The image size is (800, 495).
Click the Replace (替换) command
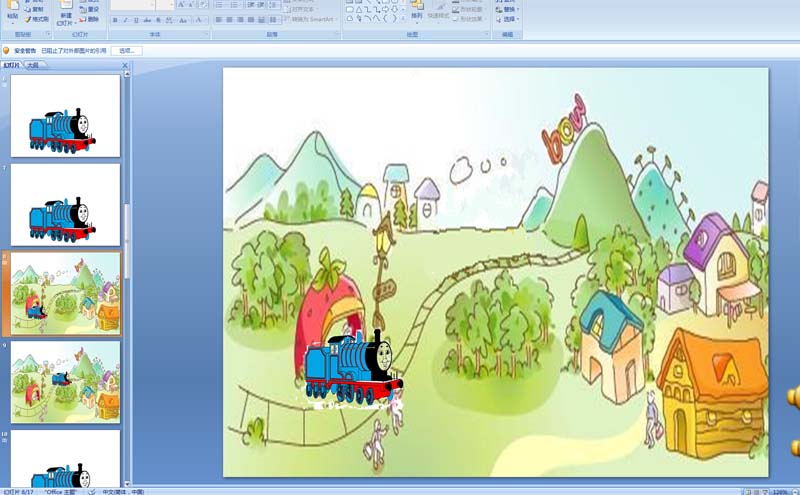point(507,9)
